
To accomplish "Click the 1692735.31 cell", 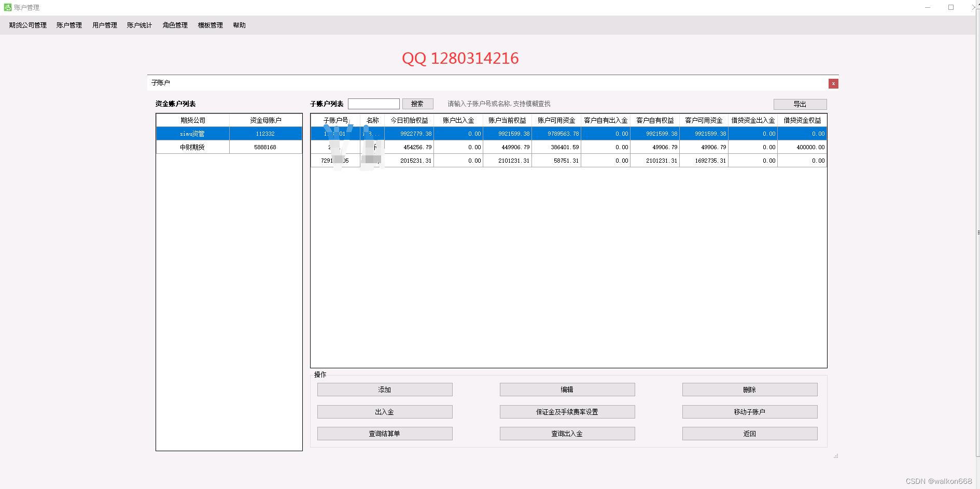I will [x=704, y=161].
